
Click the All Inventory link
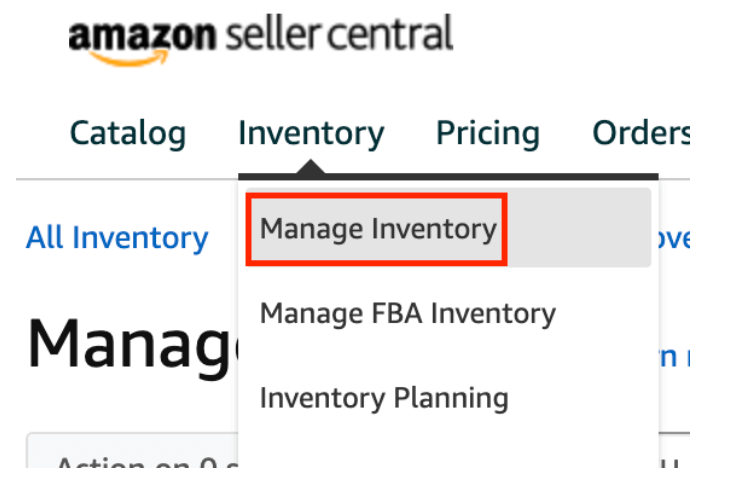(x=117, y=238)
